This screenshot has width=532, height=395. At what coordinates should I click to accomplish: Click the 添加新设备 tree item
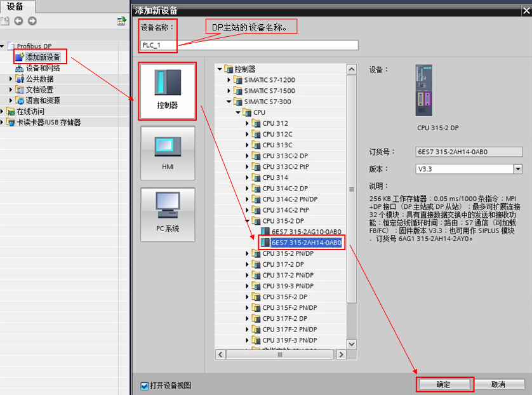43,57
